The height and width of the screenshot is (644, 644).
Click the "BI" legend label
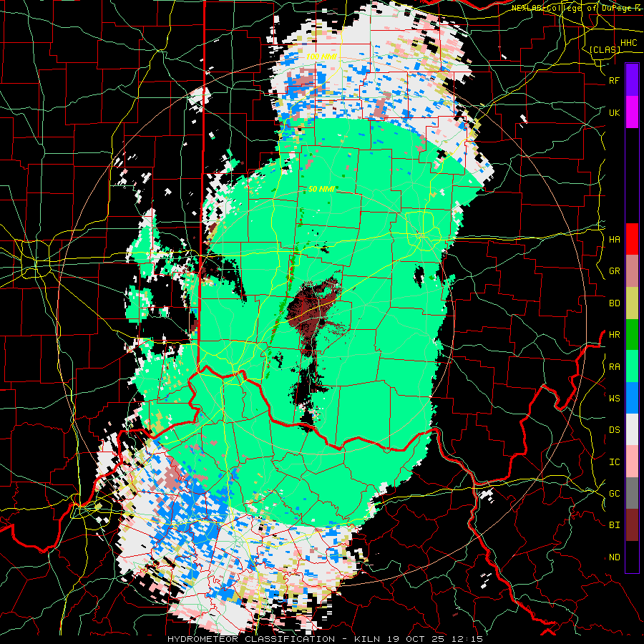pyautogui.click(x=614, y=525)
